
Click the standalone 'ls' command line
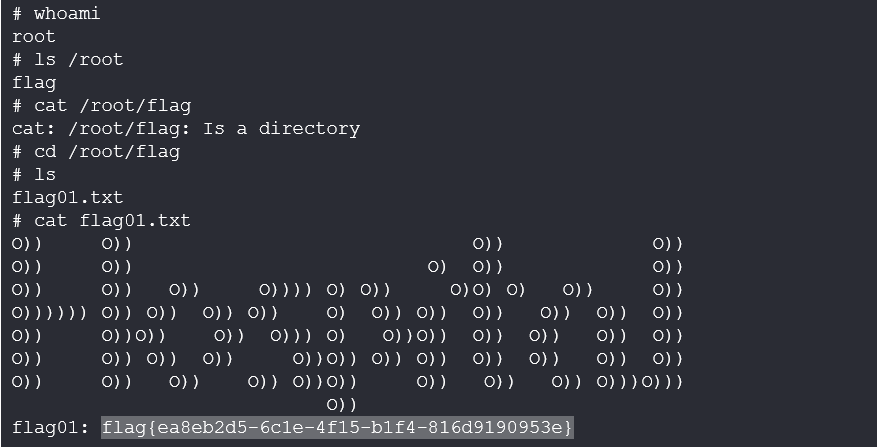click(x=34, y=175)
